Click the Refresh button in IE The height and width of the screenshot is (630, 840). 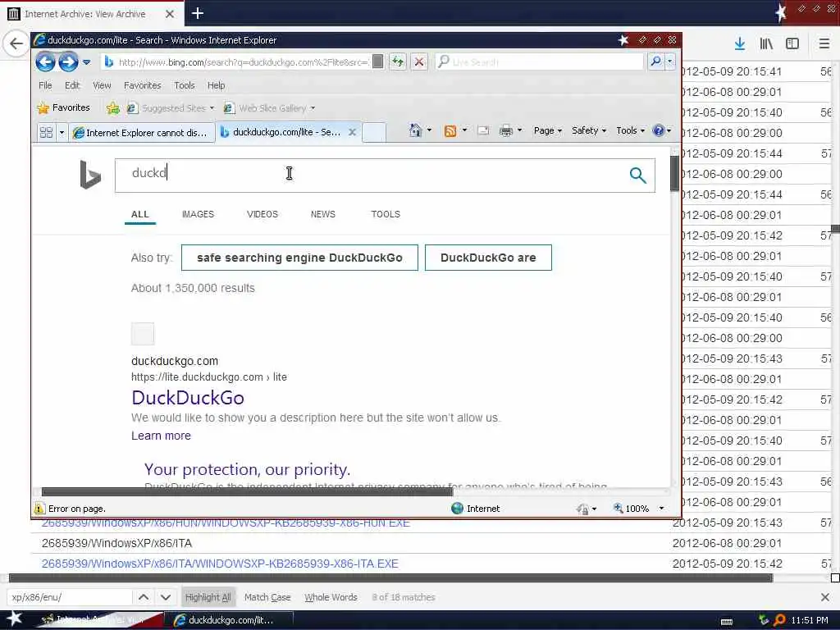(398, 62)
